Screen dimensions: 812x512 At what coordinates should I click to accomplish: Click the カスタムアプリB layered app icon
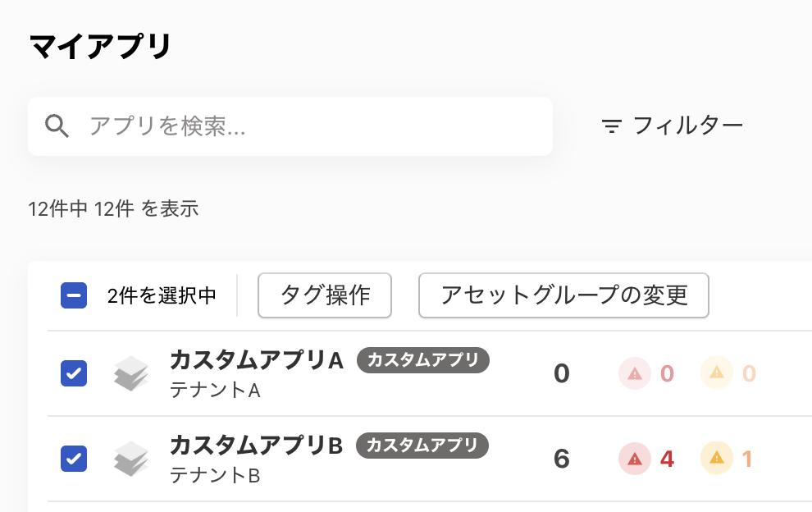[130, 459]
